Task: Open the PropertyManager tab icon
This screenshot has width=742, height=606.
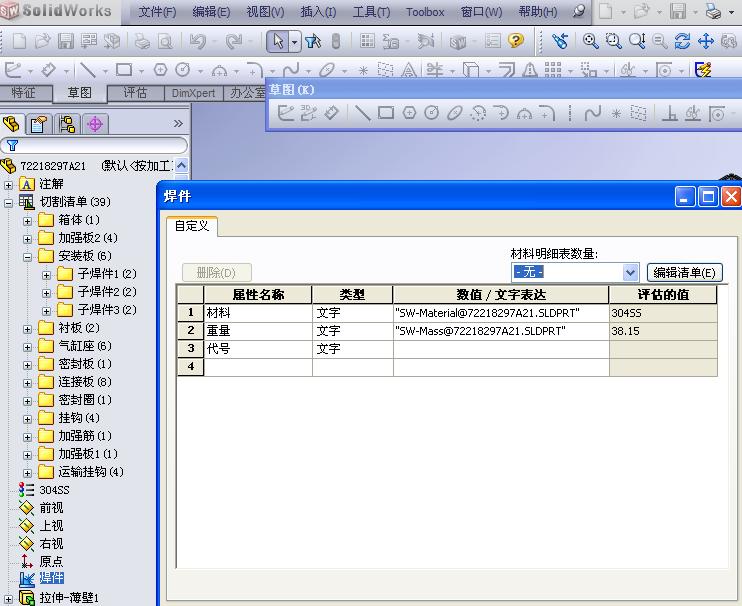Action: [x=38, y=124]
